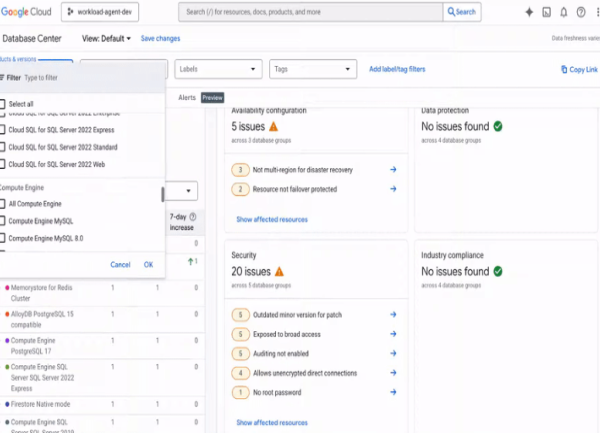Select Memorystore for Redis Cluster row
Image resolution: width=600 pixels, height=433 pixels.
102,293
